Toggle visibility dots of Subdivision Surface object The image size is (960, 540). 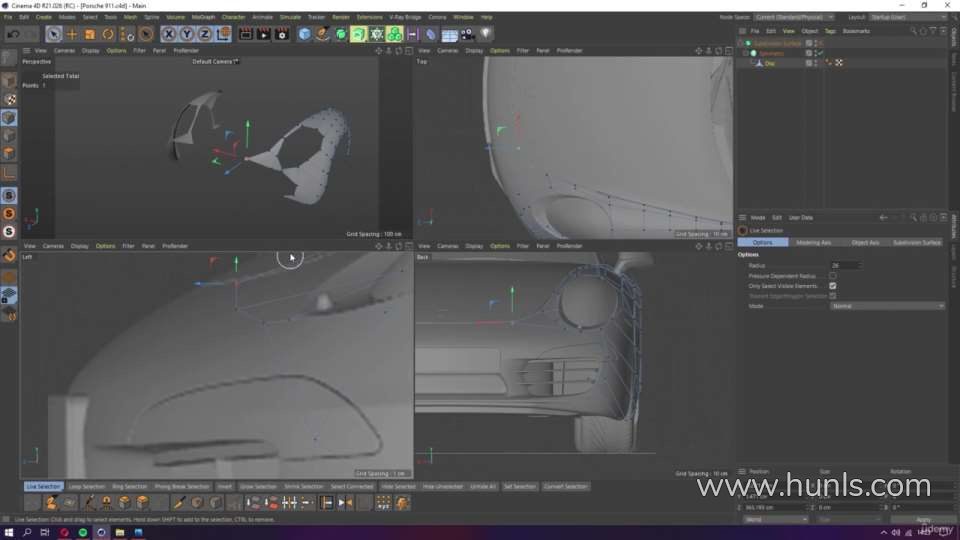click(x=816, y=43)
